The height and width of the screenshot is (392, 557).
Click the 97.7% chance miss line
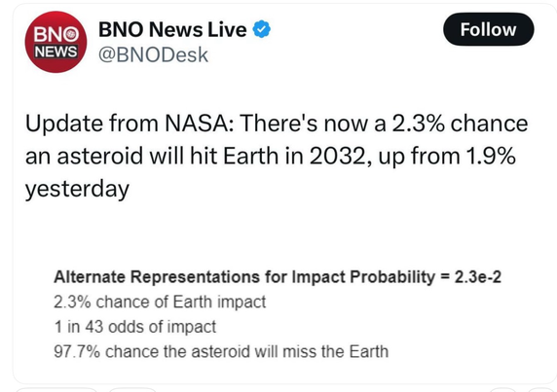click(x=221, y=351)
